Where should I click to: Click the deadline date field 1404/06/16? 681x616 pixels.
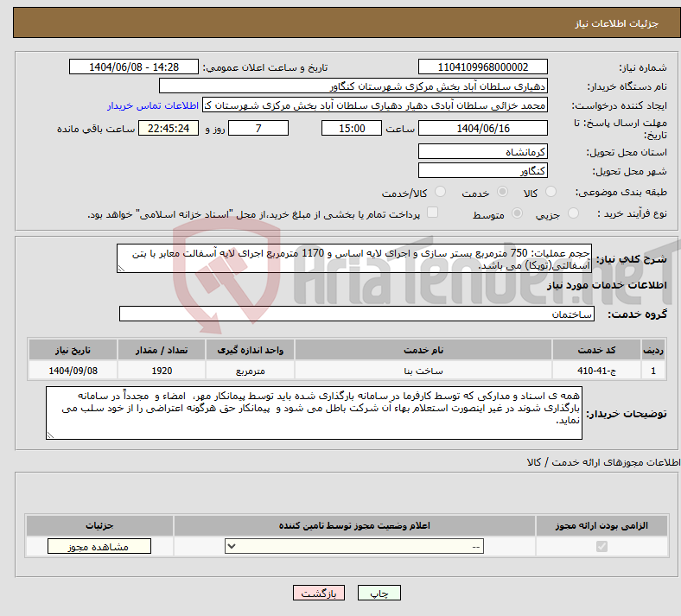[x=483, y=128]
